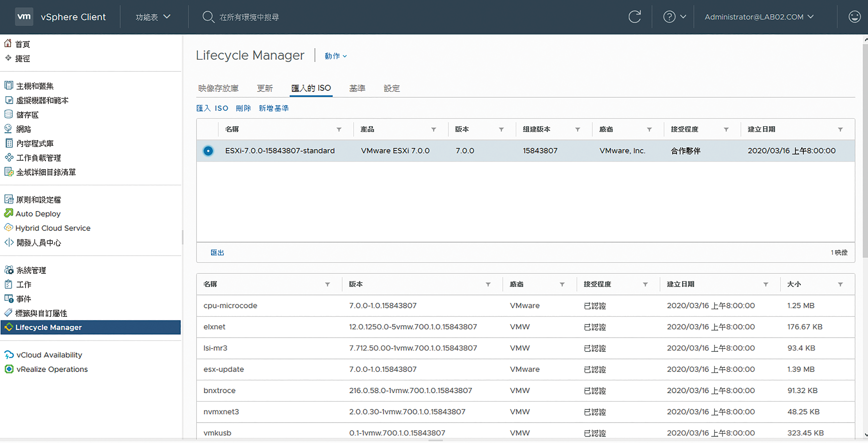868x443 pixels.
Task: Click the vmkusb row name
Action: (x=217, y=433)
